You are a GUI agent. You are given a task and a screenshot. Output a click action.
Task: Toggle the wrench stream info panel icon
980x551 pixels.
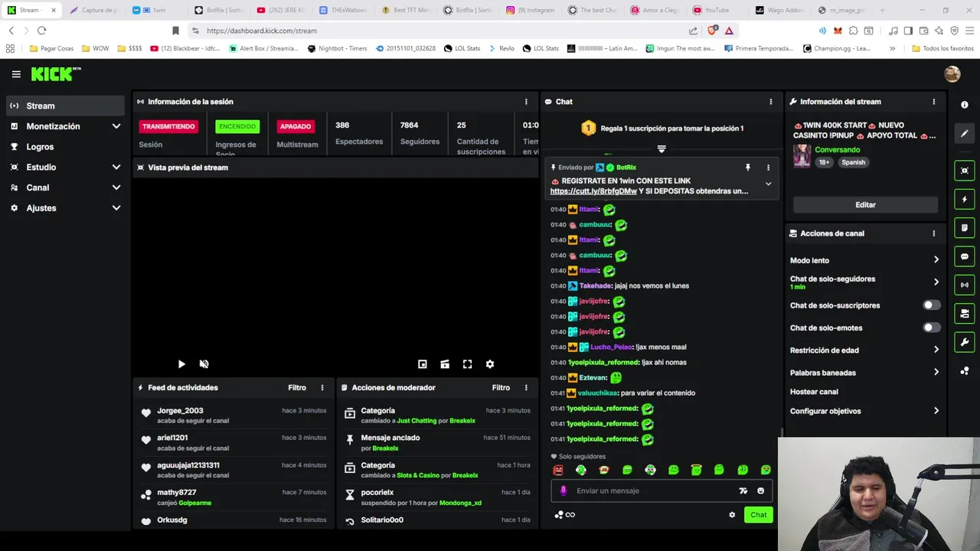click(x=965, y=342)
